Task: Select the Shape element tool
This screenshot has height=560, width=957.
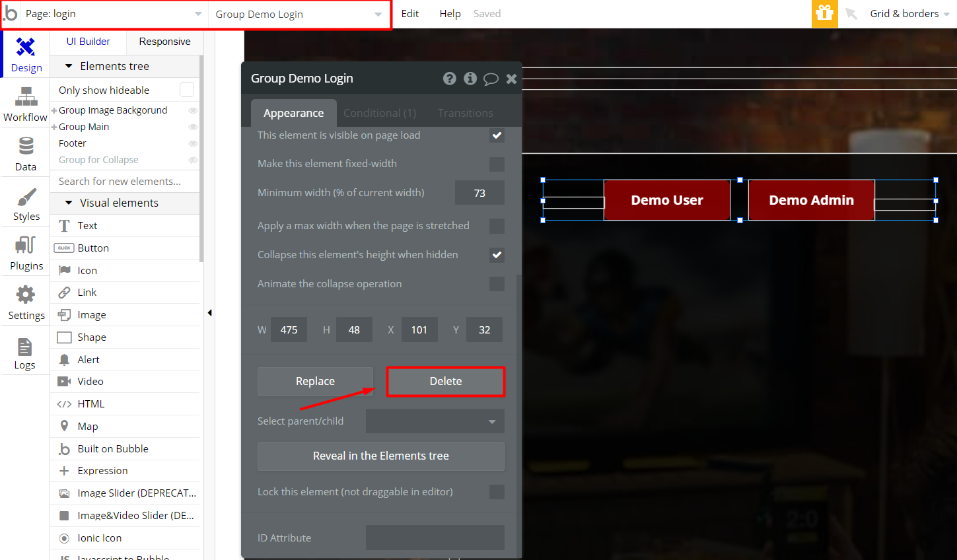Action: point(125,337)
